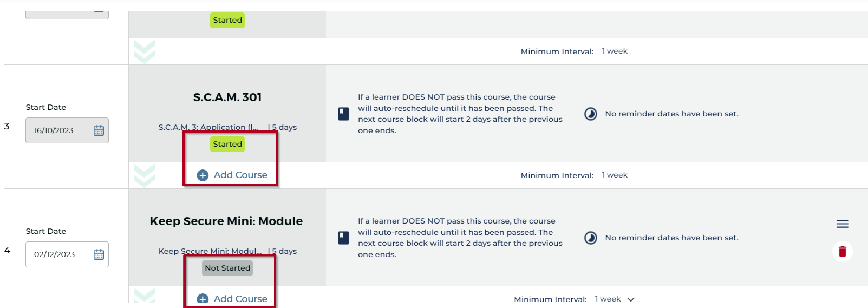This screenshot has height=308, width=868.
Task: Click double chevron below S.C.A.M. 301 block
Action: tap(144, 175)
